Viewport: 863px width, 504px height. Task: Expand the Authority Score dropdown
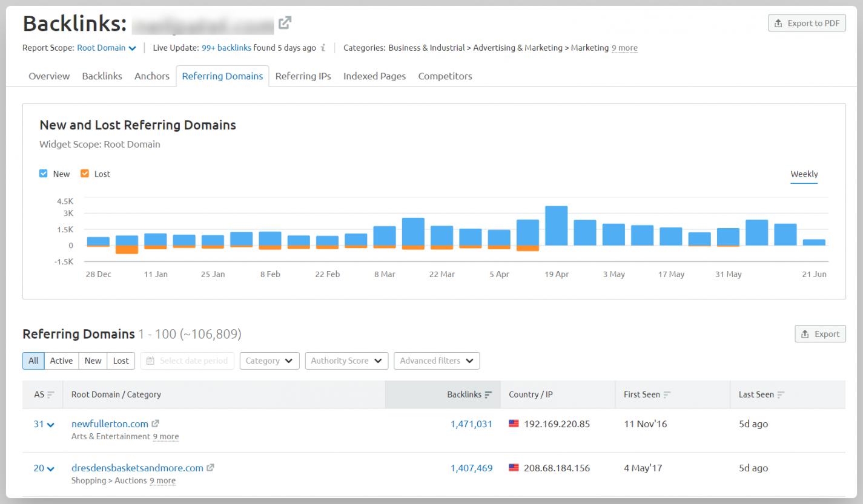tap(346, 361)
